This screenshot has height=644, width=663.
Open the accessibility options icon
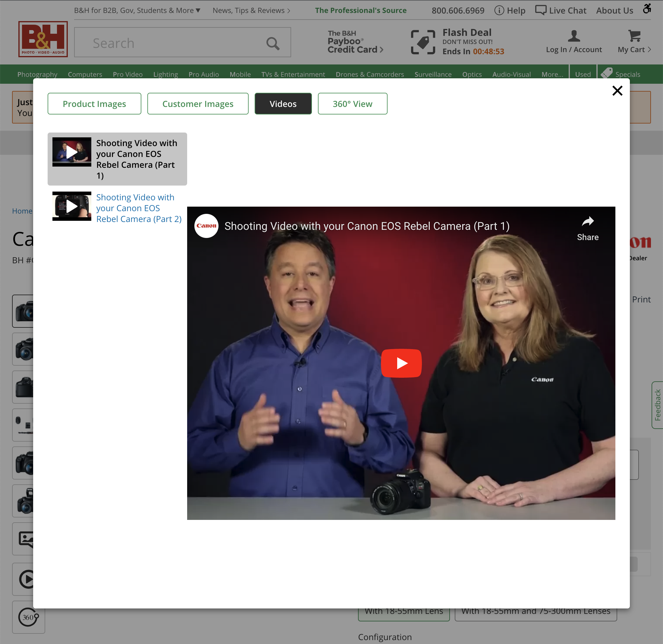pyautogui.click(x=647, y=9)
